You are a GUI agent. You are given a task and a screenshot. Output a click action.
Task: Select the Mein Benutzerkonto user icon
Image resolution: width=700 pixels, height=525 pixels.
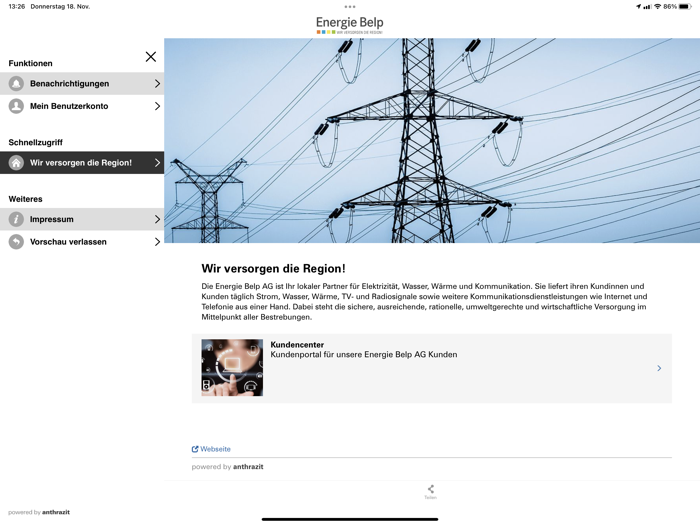pos(16,106)
